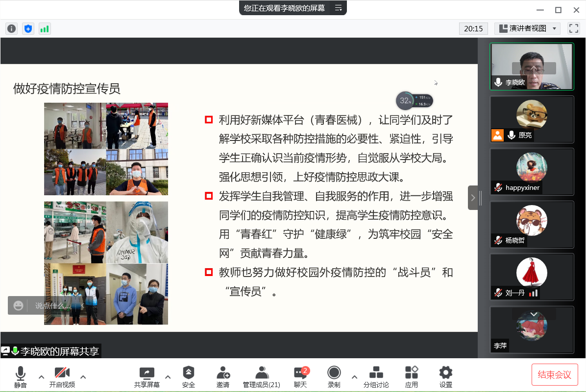The image size is (586, 392).
Task: Open 分组讨论 breakout rooms
Action: click(376, 377)
